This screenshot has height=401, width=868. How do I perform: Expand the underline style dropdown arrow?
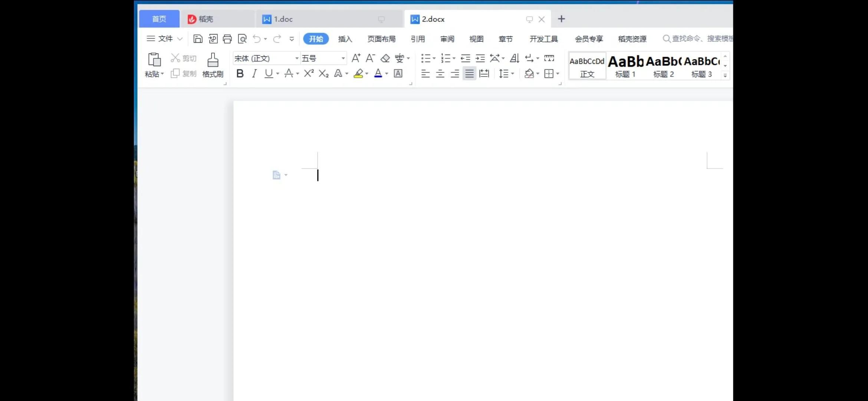pos(277,74)
